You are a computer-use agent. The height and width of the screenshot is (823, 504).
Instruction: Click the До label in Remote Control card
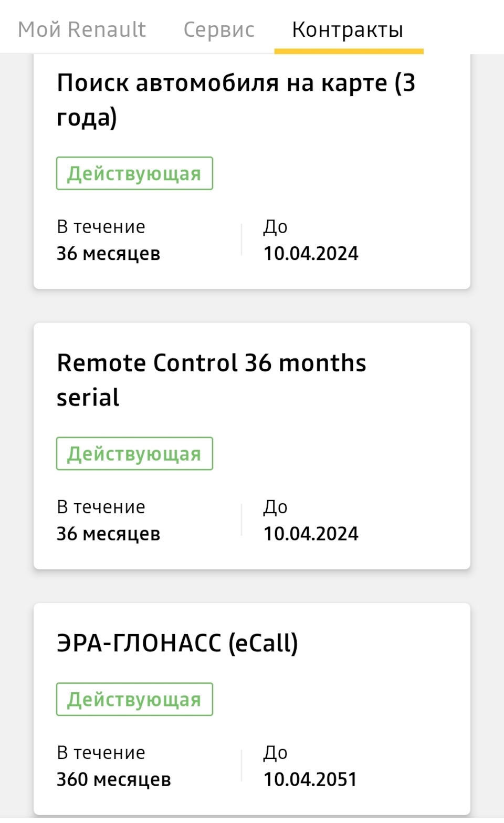(275, 507)
